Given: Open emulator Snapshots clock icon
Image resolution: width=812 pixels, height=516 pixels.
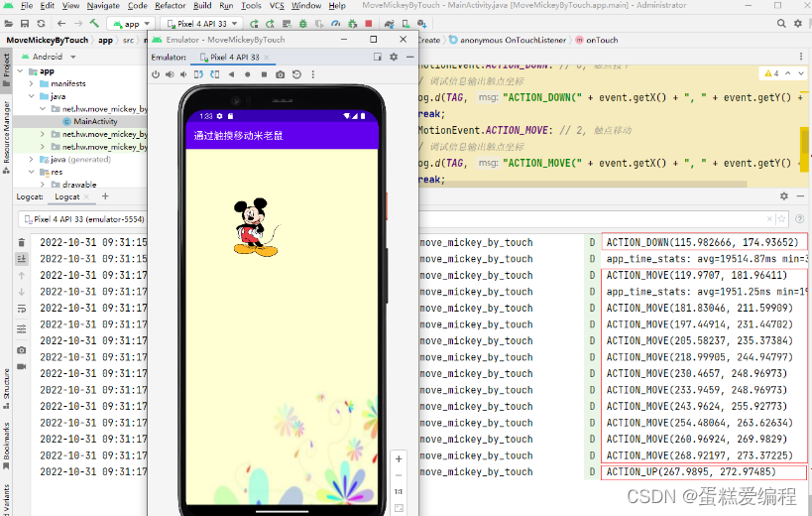Looking at the screenshot, I should (x=296, y=74).
